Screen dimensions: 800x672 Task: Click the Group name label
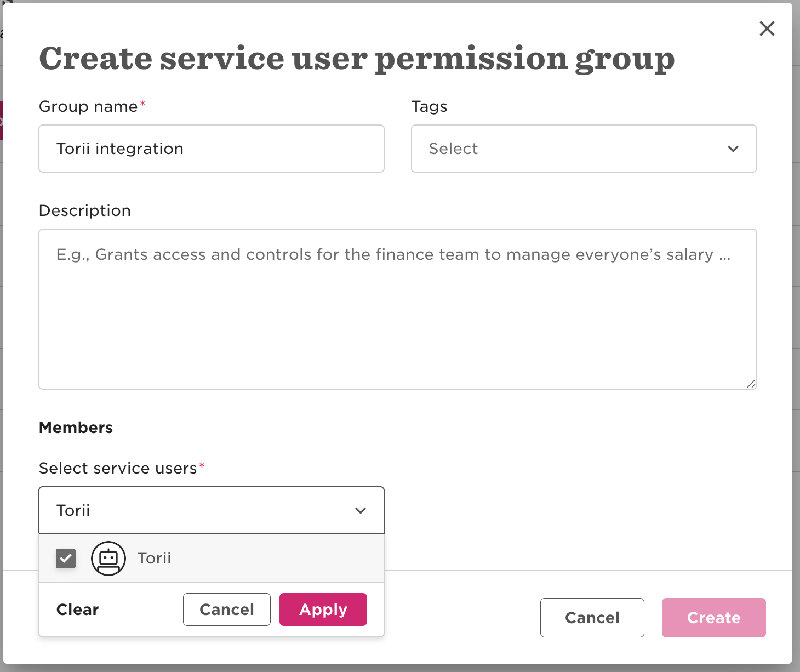click(x=89, y=106)
